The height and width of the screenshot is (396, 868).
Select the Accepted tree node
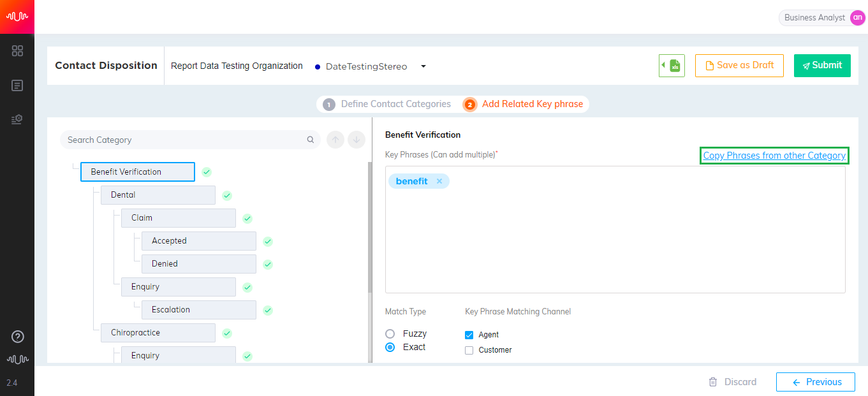199,241
